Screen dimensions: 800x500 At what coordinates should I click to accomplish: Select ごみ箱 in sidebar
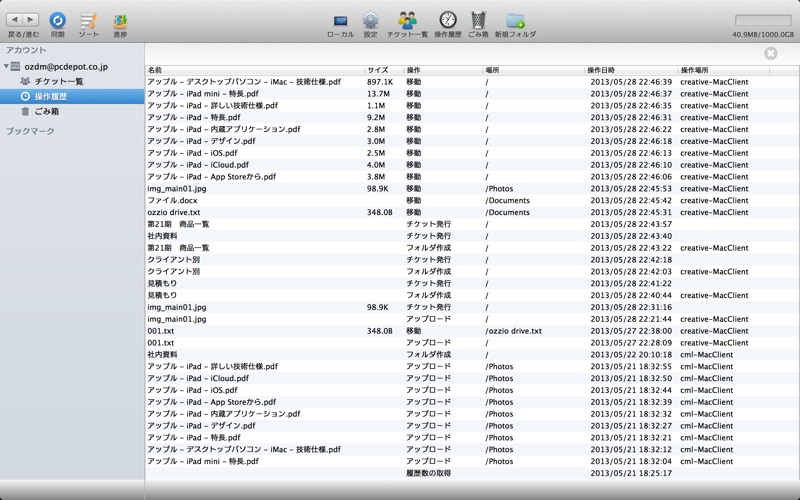[x=47, y=111]
